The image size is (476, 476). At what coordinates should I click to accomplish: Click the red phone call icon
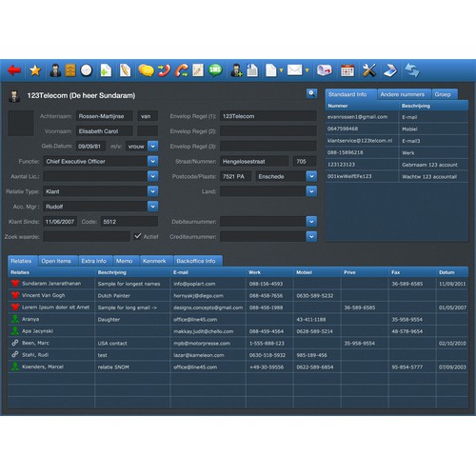click(x=164, y=70)
